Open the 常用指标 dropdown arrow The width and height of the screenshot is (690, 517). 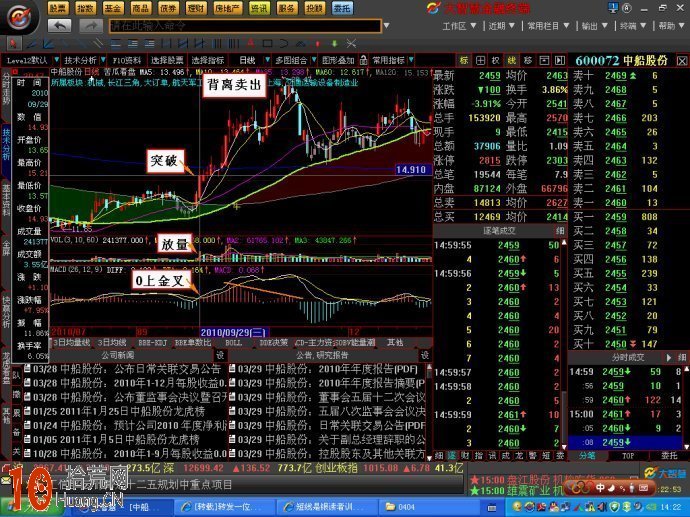(x=411, y=60)
